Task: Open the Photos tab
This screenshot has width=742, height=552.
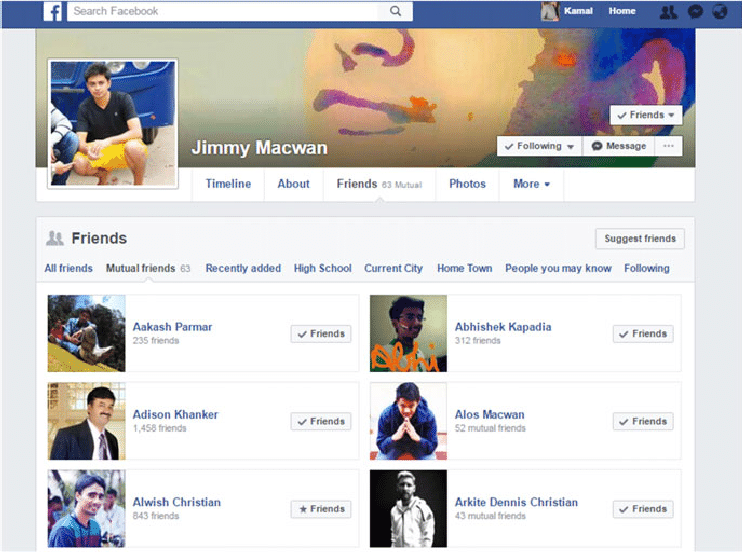Action: pos(467,184)
